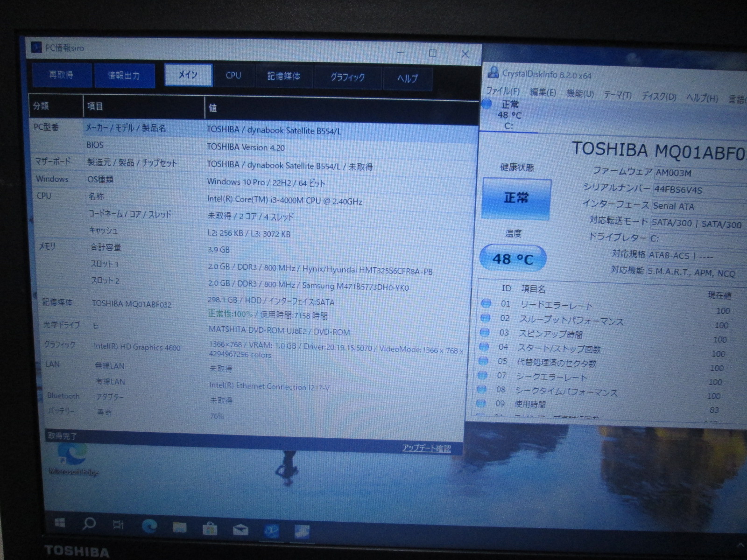The height and width of the screenshot is (560, 747).
Task: Select the cache value 'L2: 256 KB / L3: 3072 KB'
Action: click(x=249, y=233)
